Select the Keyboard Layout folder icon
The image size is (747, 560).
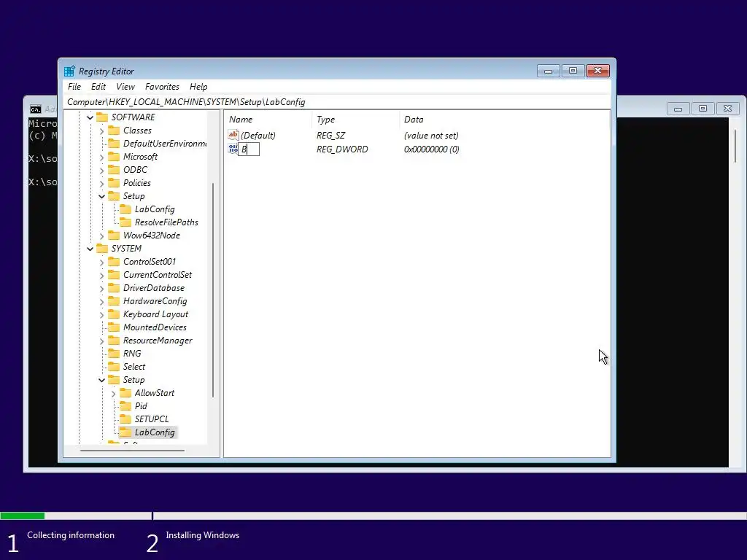[114, 314]
